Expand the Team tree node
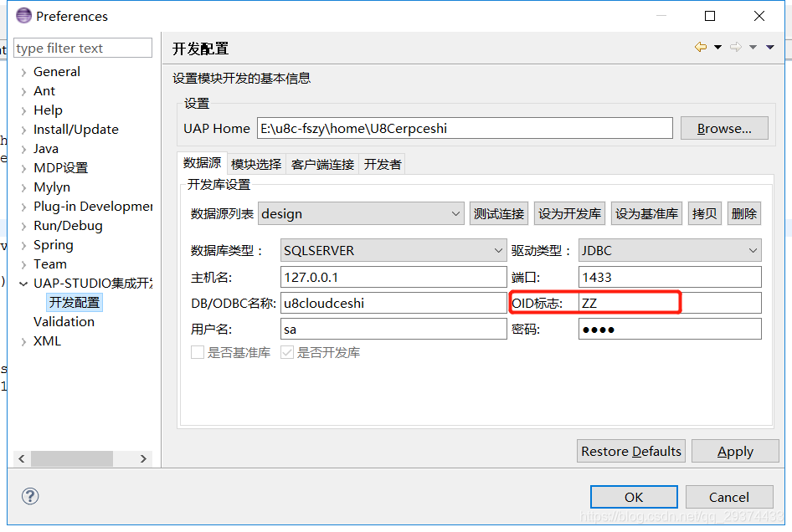This screenshot has width=792, height=532. [23, 264]
